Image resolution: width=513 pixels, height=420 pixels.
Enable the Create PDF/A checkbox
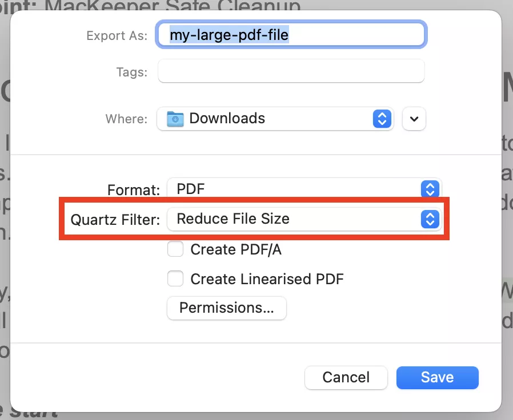[x=175, y=249]
